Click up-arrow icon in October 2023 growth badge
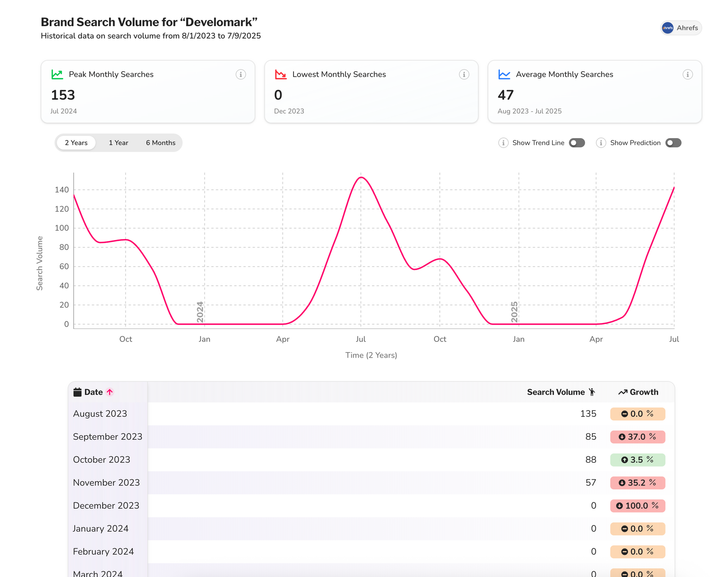The width and height of the screenshot is (728, 577). 624,460
